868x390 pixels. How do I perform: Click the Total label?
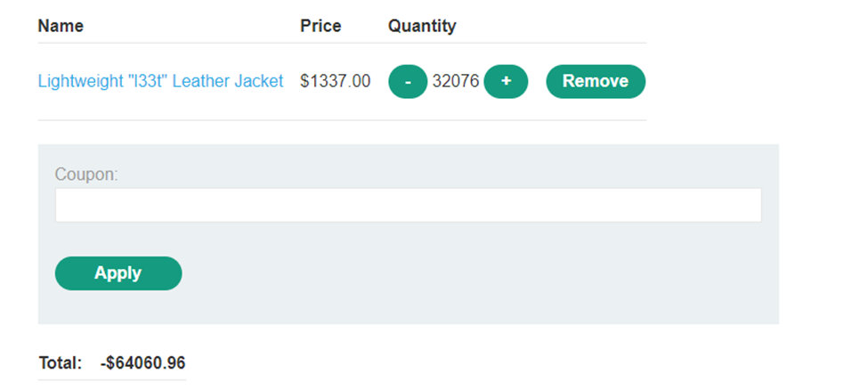pos(61,363)
